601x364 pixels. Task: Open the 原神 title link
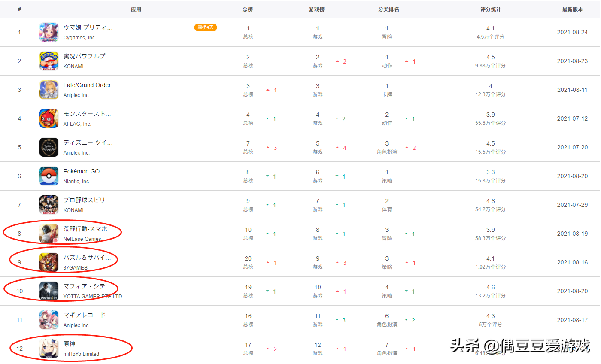[x=70, y=344]
